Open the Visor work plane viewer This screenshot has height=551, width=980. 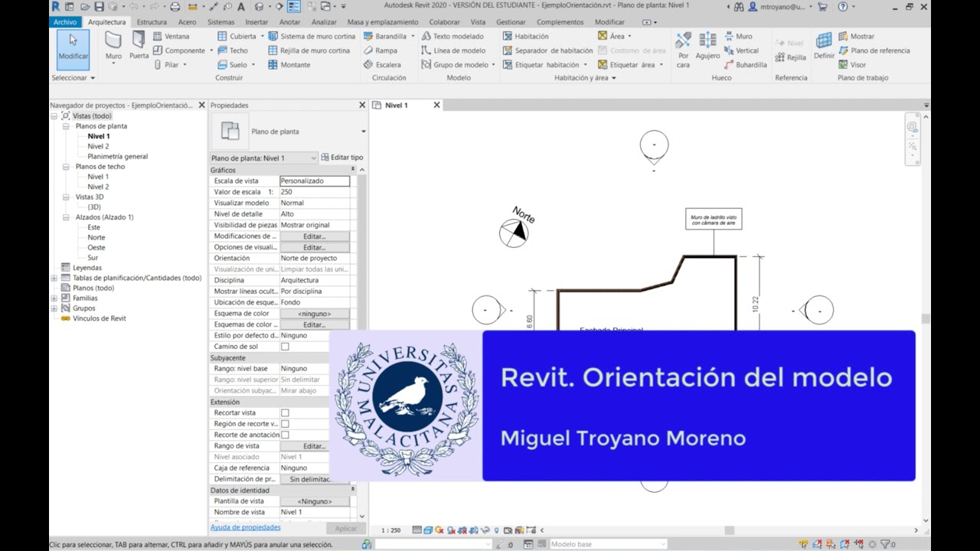click(852, 65)
